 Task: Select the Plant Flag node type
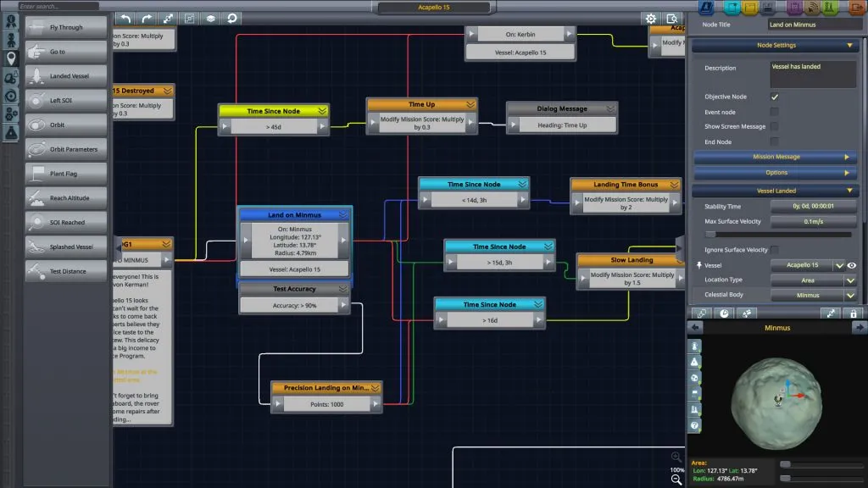(66, 173)
